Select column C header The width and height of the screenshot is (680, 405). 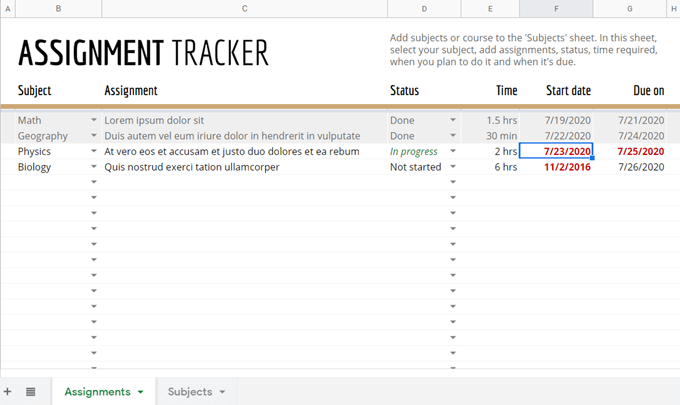coord(245,9)
